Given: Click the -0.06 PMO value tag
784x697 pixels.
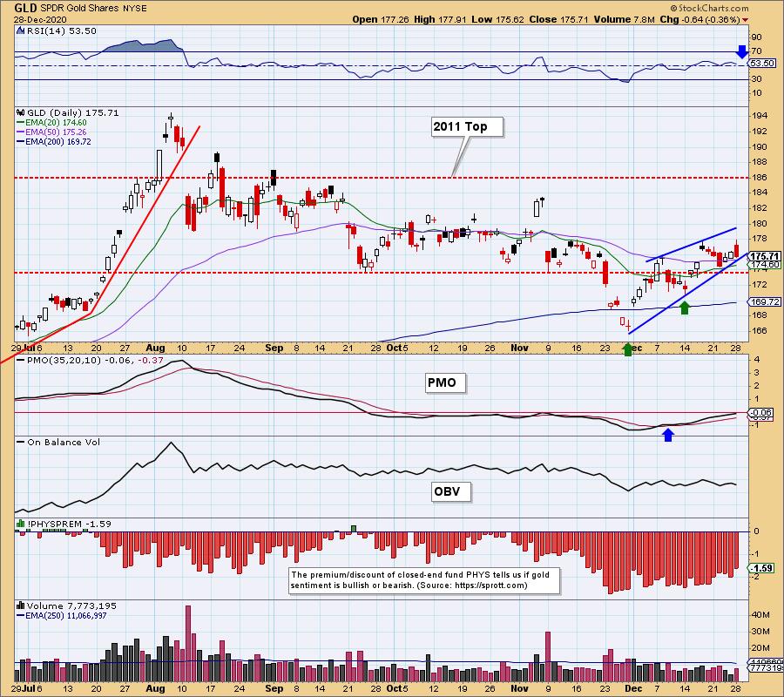Looking at the screenshot, I should (x=762, y=413).
